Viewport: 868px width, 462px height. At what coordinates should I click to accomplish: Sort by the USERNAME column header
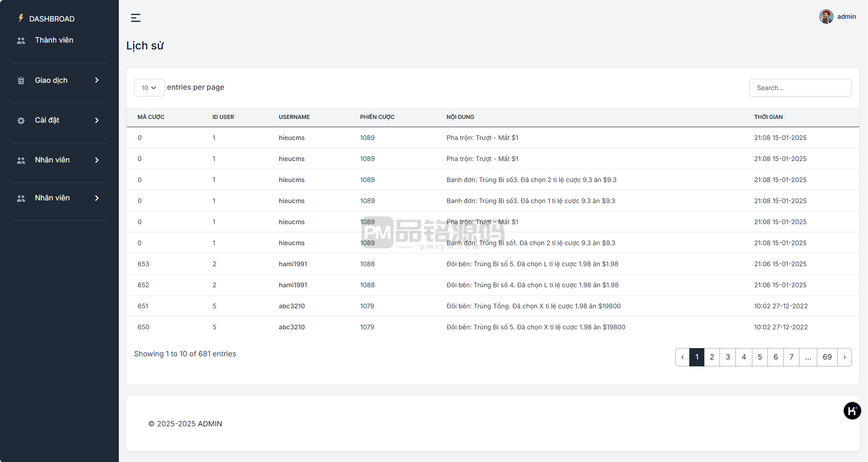[294, 117]
